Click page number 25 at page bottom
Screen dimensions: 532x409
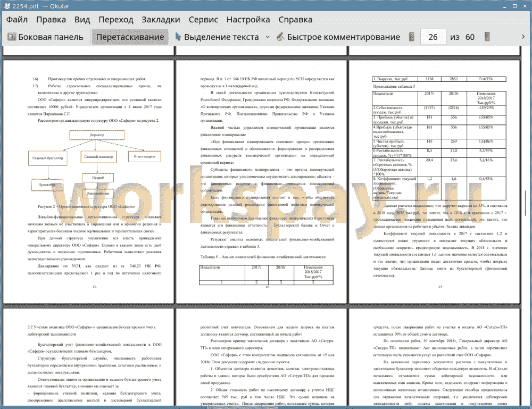[95, 287]
